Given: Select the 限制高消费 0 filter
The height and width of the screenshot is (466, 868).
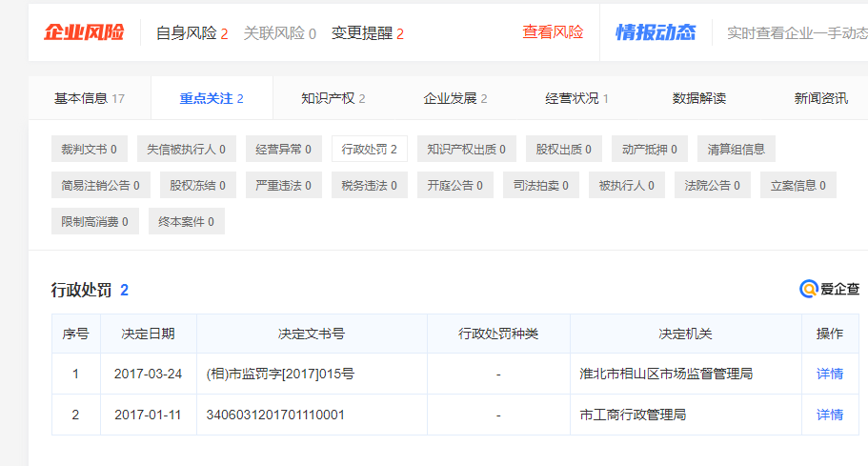Looking at the screenshot, I should tap(95, 221).
